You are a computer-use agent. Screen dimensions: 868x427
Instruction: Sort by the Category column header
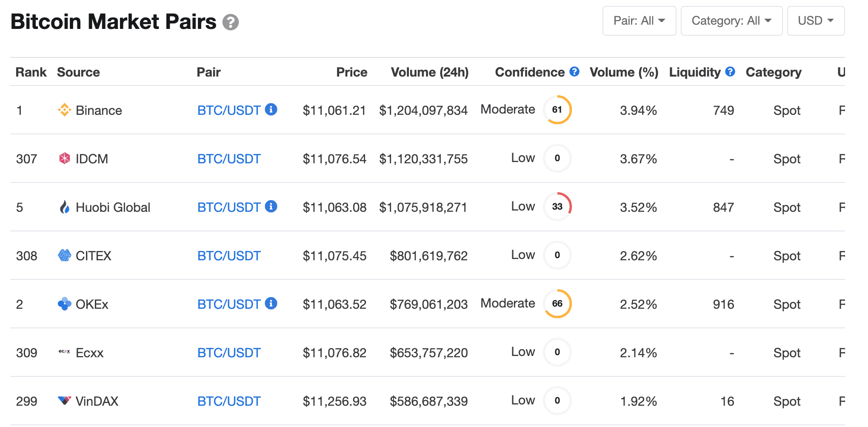point(774,72)
